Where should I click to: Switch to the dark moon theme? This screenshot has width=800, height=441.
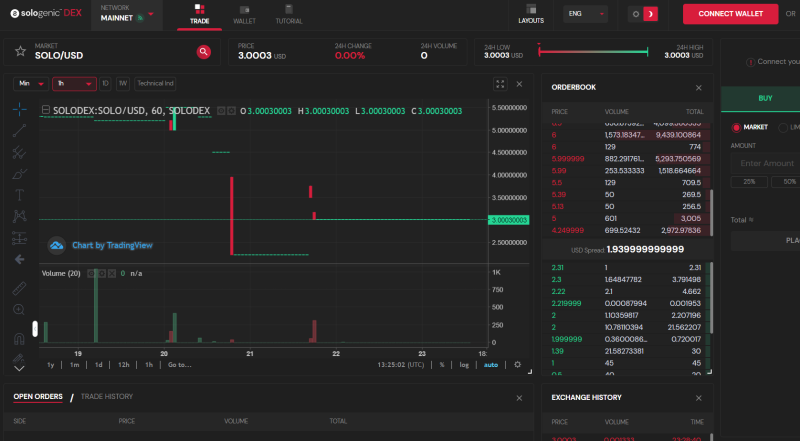651,14
